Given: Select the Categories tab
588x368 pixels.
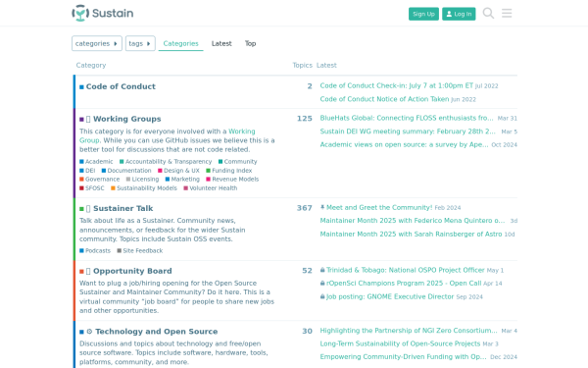Looking at the screenshot, I should [x=180, y=43].
